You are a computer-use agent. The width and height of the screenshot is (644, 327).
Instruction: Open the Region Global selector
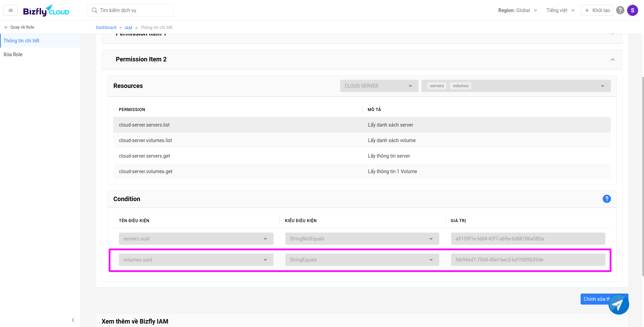click(x=517, y=10)
